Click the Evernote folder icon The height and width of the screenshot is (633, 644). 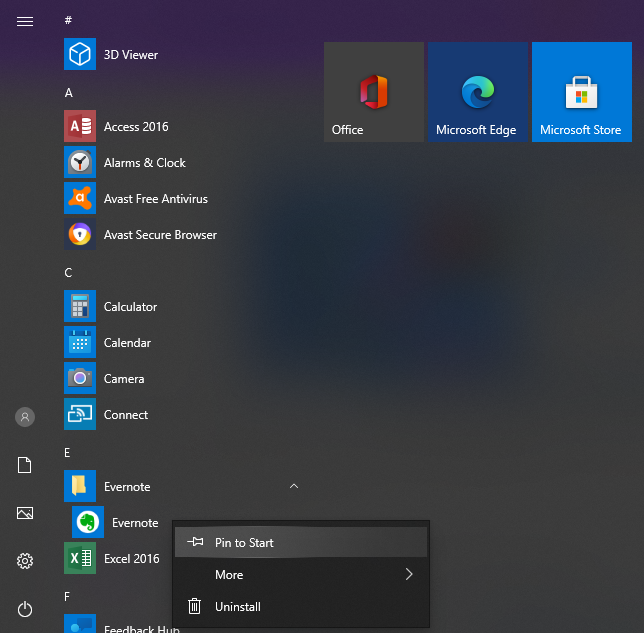tap(80, 486)
